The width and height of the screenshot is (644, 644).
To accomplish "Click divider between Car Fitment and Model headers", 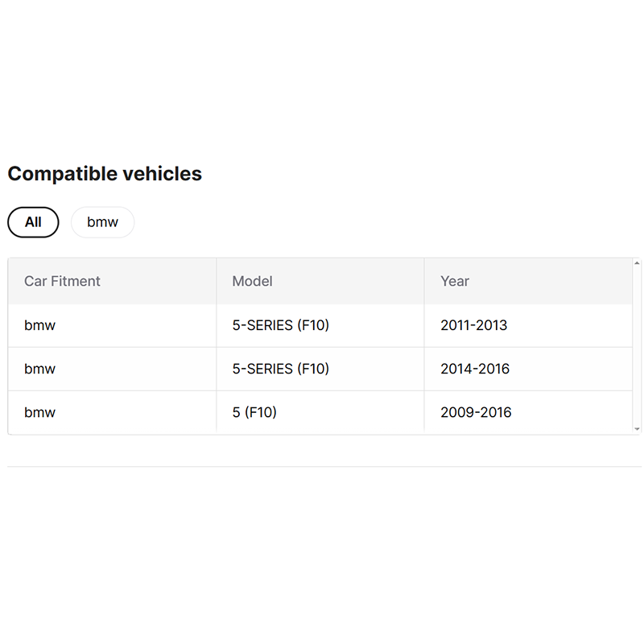I will pos(217,281).
